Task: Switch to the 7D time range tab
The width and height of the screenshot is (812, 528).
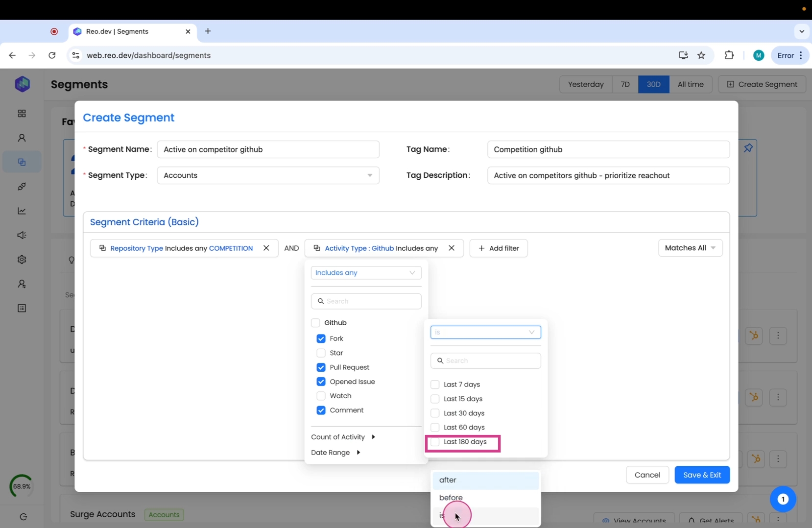Action: (x=625, y=84)
